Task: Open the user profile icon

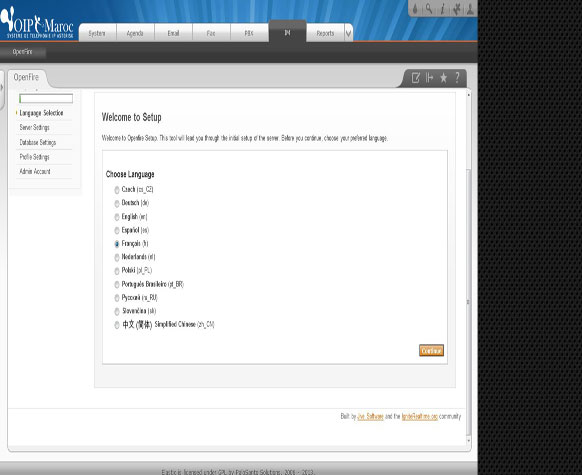Action: click(x=470, y=9)
